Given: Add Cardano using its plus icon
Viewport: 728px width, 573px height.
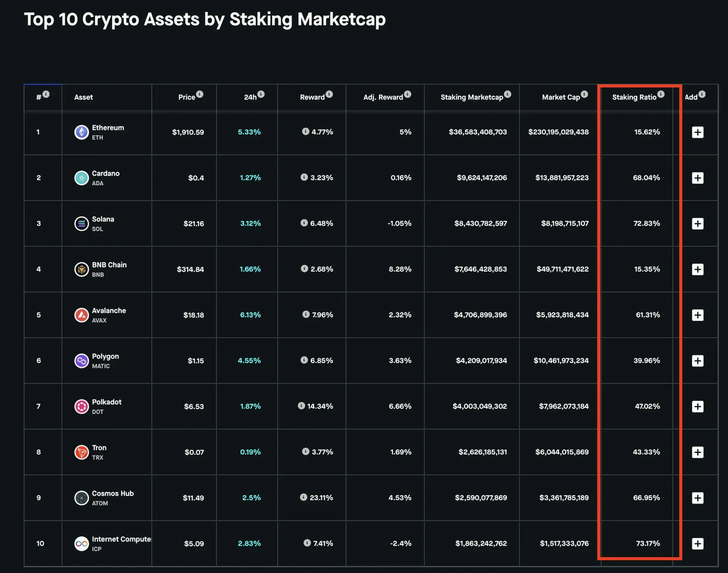Looking at the screenshot, I should (x=698, y=178).
